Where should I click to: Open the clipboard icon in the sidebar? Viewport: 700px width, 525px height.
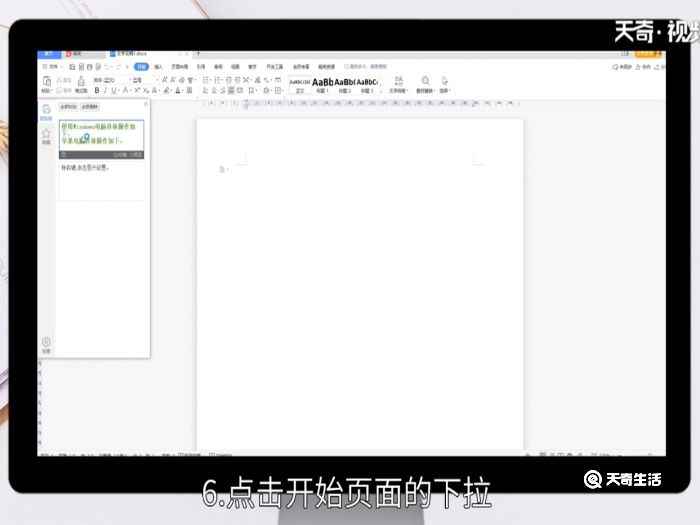tap(46, 110)
